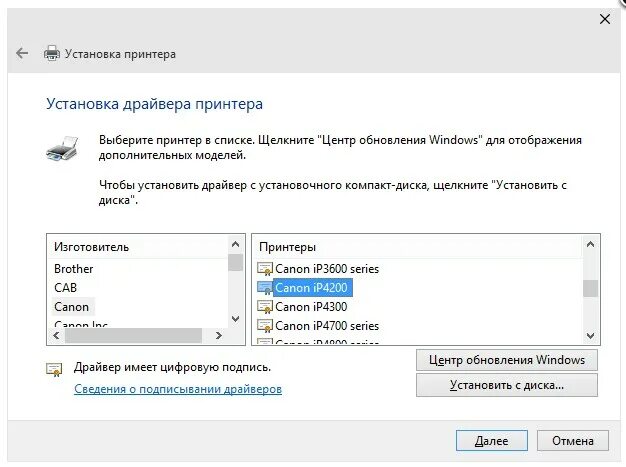Click the Windows Update center button
Viewport: 626px width, 467px height.
pyautogui.click(x=506, y=360)
